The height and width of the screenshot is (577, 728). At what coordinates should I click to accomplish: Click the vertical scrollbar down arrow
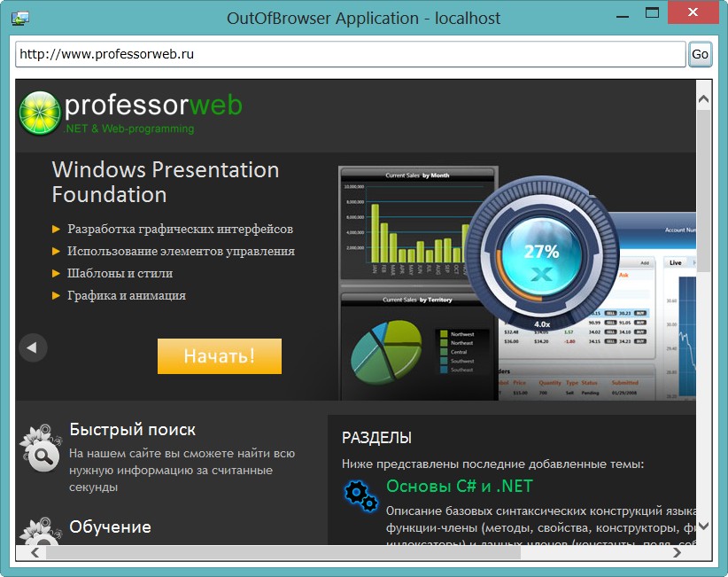[x=703, y=526]
